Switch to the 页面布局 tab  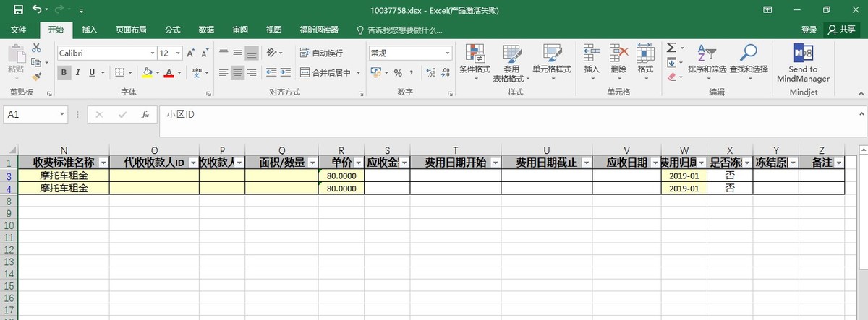[131, 30]
